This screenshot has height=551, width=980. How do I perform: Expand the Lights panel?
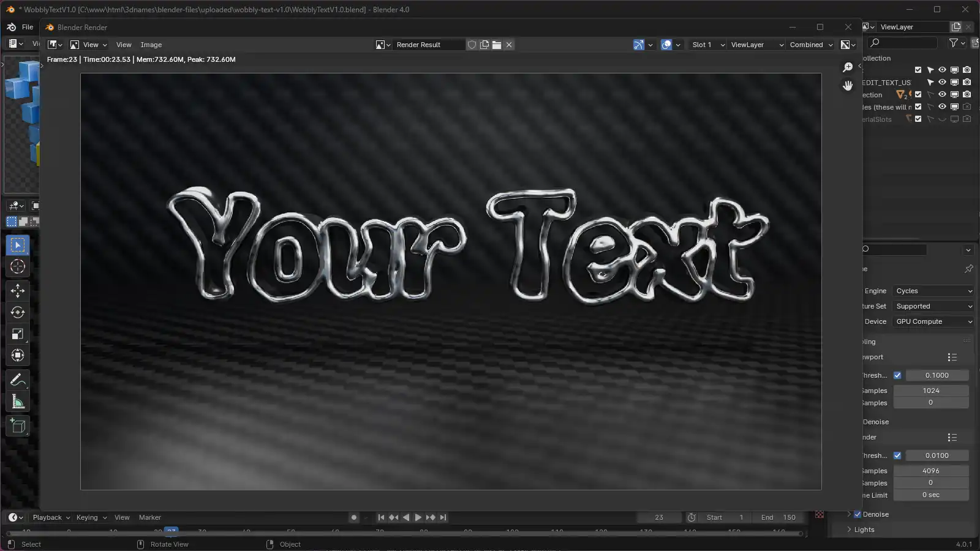pyautogui.click(x=864, y=530)
